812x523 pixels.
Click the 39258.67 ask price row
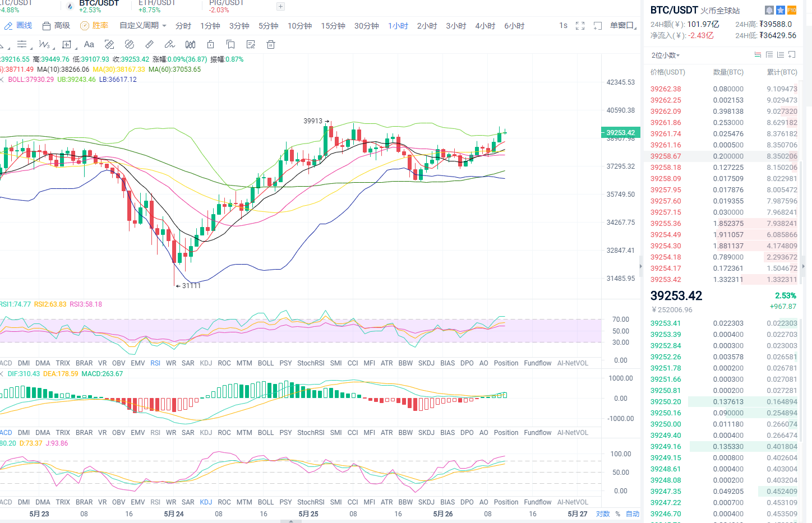pyautogui.click(x=666, y=156)
